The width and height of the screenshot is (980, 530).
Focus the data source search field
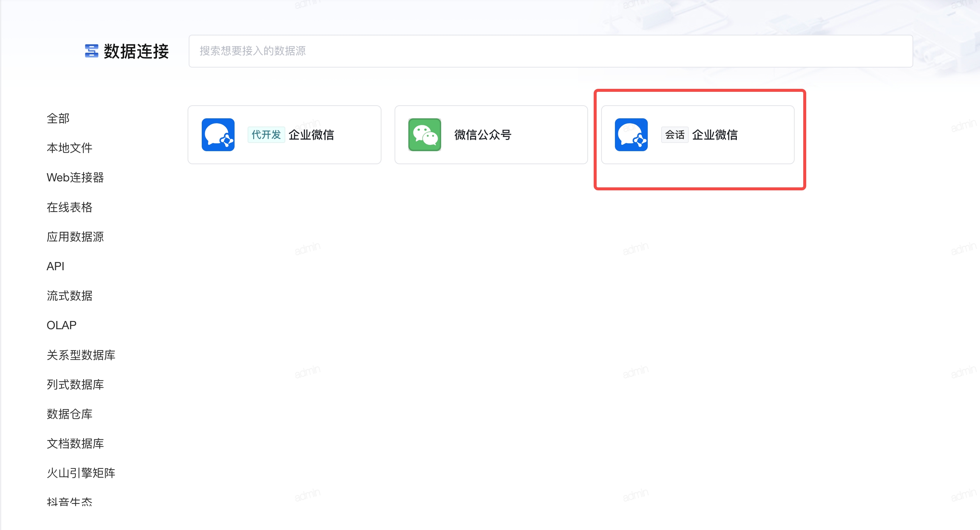tap(550, 51)
